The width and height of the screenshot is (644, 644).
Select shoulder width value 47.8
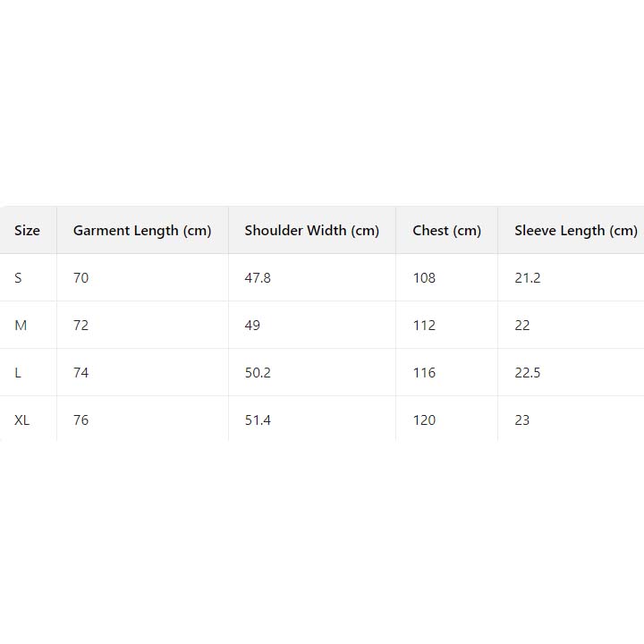[x=258, y=278]
